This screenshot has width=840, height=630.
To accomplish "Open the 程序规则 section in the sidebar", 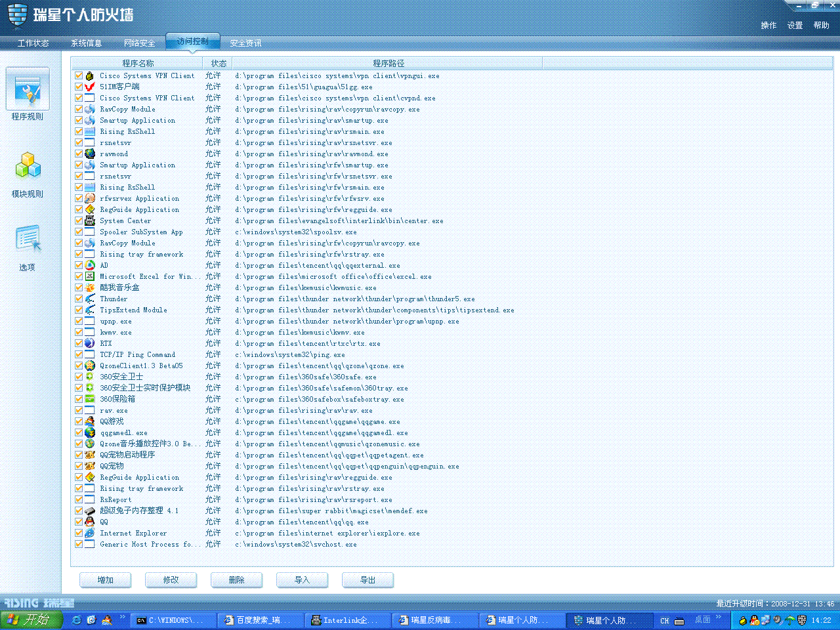I will click(28, 94).
